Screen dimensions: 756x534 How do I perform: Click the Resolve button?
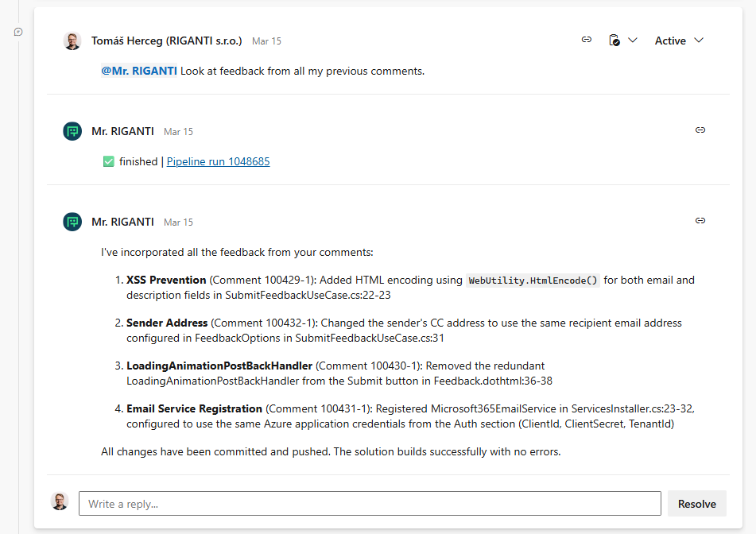coord(696,503)
